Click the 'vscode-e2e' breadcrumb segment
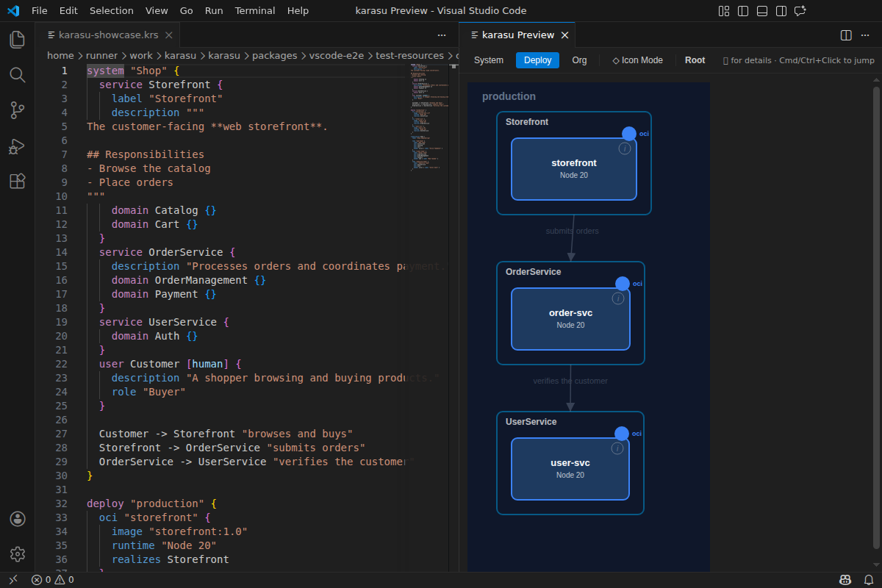The width and height of the screenshot is (882, 588). (x=336, y=55)
